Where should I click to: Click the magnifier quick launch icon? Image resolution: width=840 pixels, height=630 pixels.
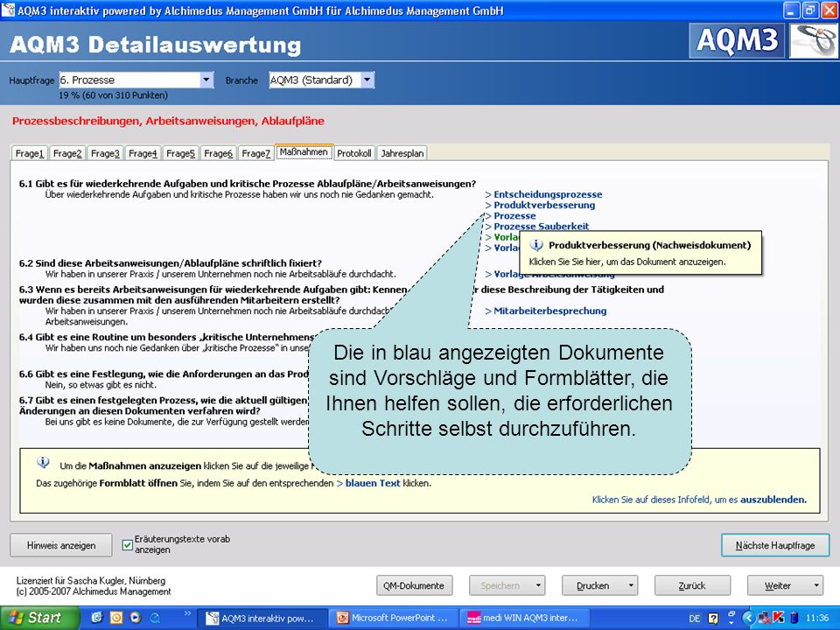(155, 619)
